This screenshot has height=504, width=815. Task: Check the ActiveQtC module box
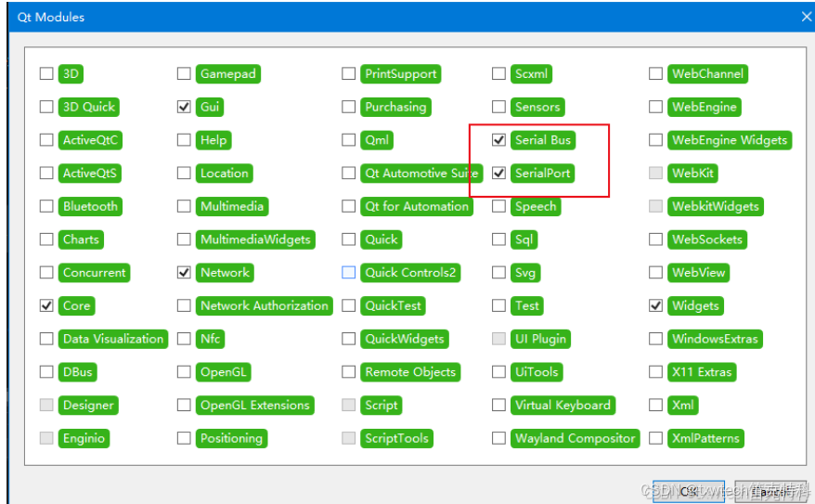46,140
